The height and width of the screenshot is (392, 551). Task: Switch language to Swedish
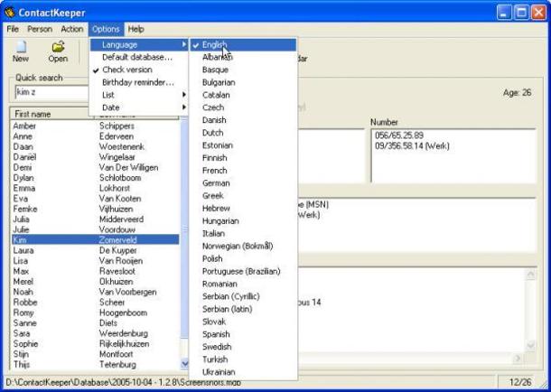pos(243,347)
